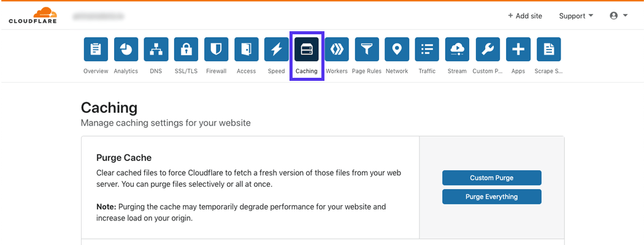Select the Network location pin icon
This screenshot has height=245, width=644.
tap(397, 50)
